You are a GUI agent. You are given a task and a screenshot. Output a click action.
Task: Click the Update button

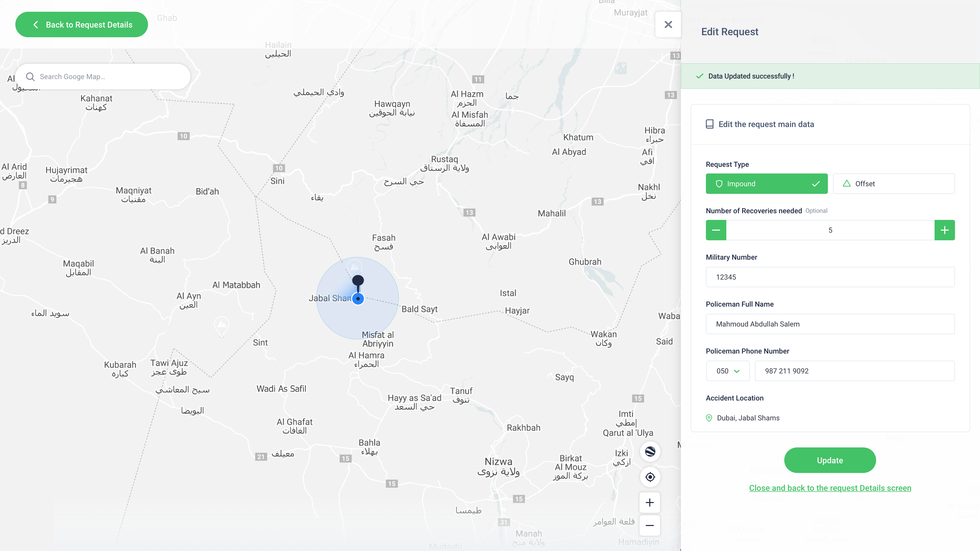(x=830, y=460)
